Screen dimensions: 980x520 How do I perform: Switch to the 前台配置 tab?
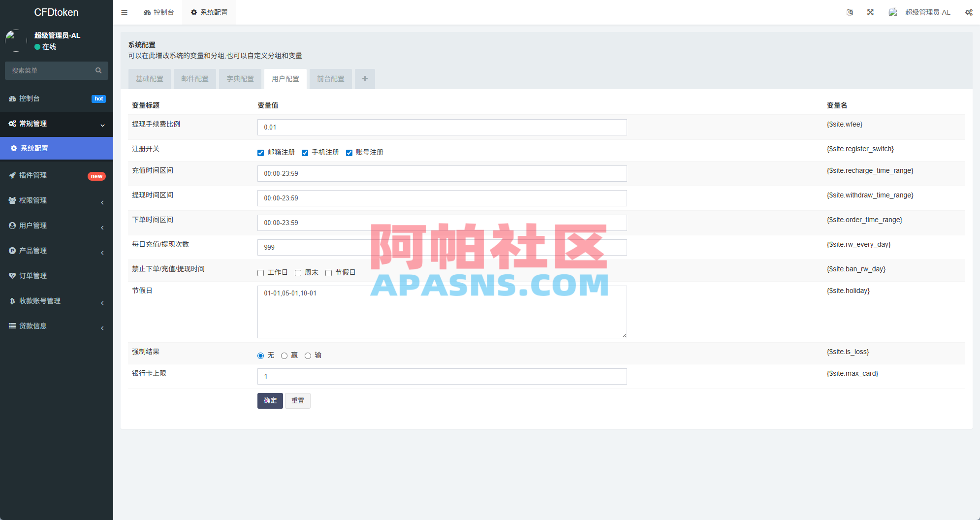[331, 79]
